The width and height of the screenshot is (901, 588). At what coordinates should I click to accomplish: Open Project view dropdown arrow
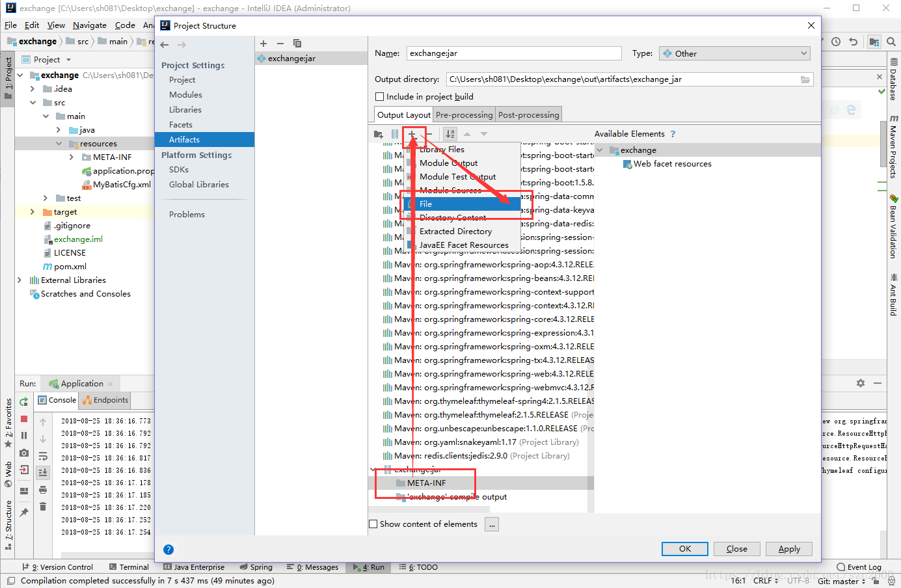point(68,60)
